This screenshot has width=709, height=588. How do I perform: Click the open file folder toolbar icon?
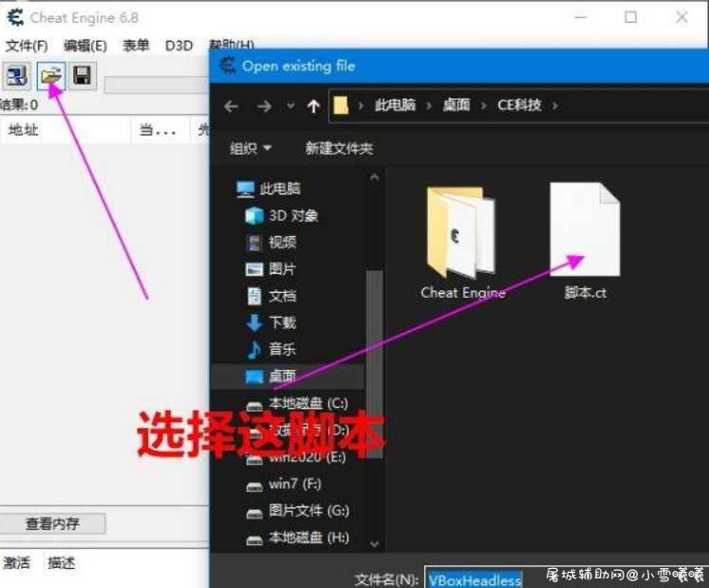click(x=51, y=76)
